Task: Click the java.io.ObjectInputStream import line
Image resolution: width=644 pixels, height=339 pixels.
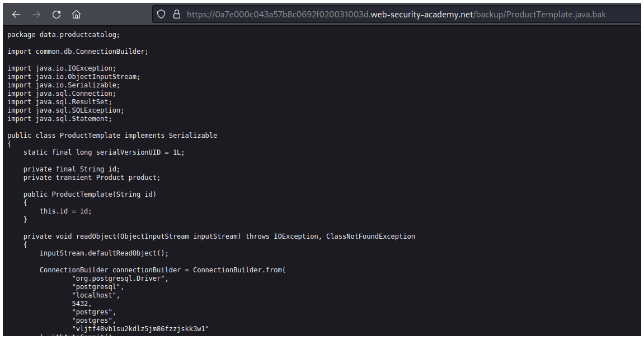Action: tap(73, 77)
